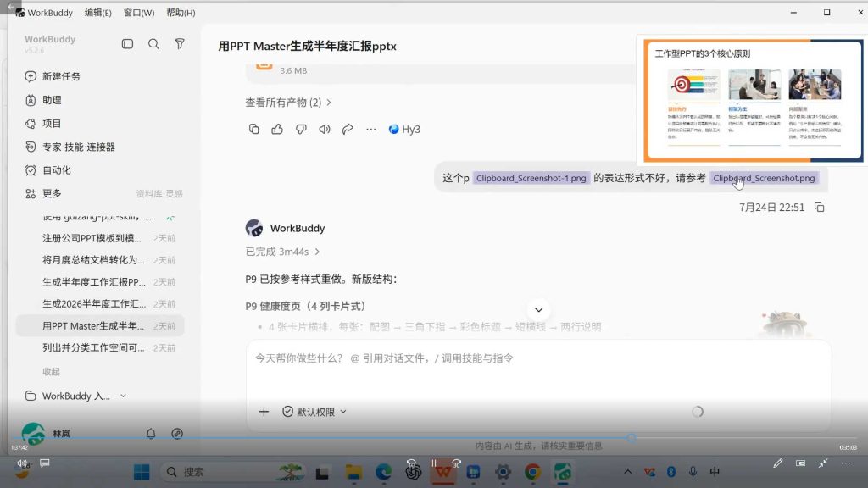Select conversation 将月度总结文档转化为...
The height and width of the screenshot is (488, 868).
click(100, 260)
